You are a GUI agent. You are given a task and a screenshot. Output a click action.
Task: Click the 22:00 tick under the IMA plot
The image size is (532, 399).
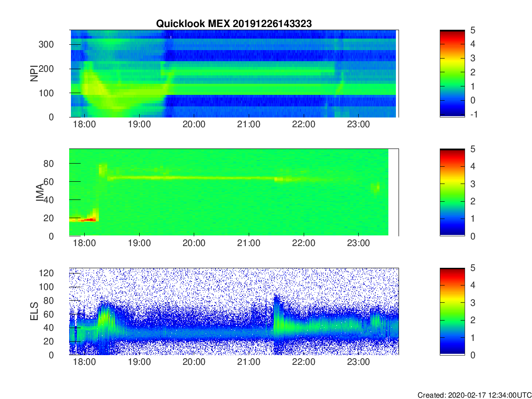303,243
